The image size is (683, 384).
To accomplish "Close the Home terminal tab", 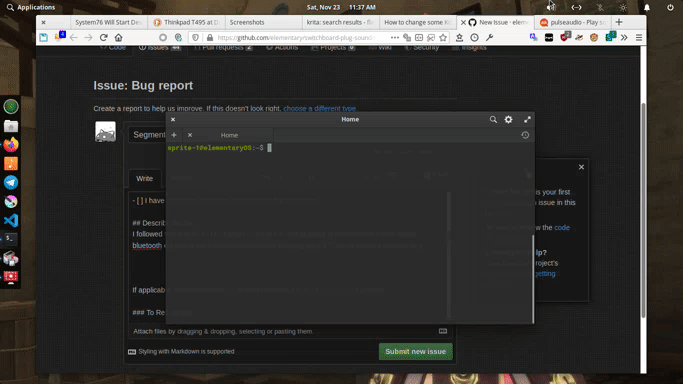I will 190,135.
